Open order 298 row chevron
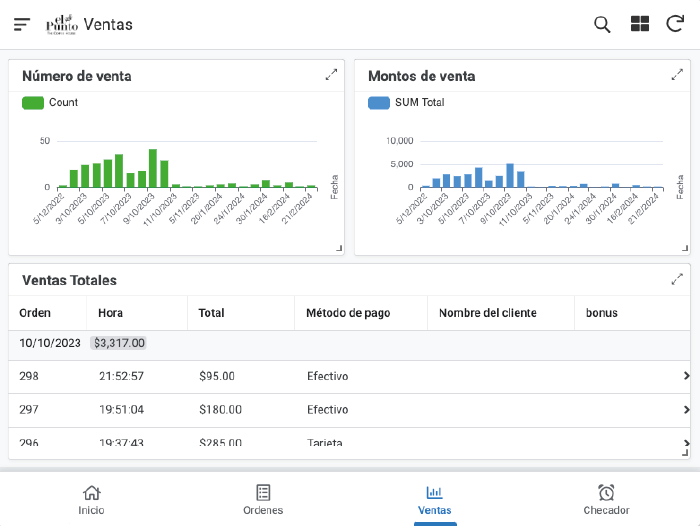 tap(686, 376)
